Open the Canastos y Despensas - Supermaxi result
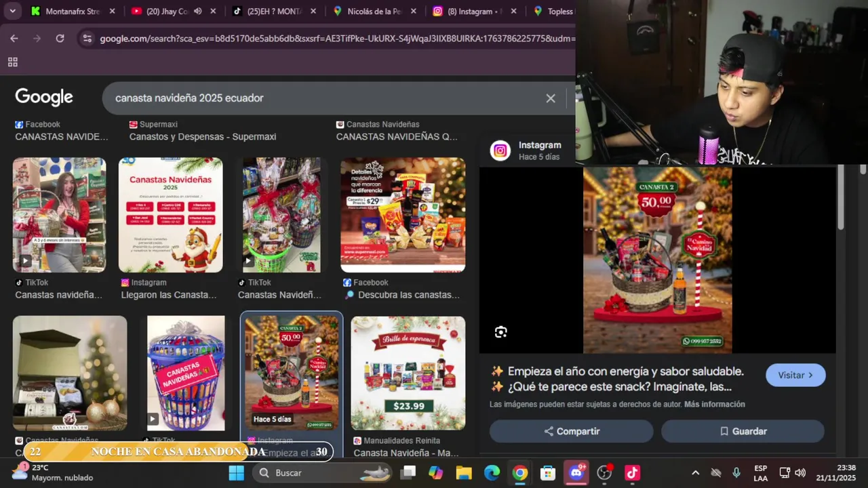Image resolution: width=868 pixels, height=488 pixels. coord(203,136)
